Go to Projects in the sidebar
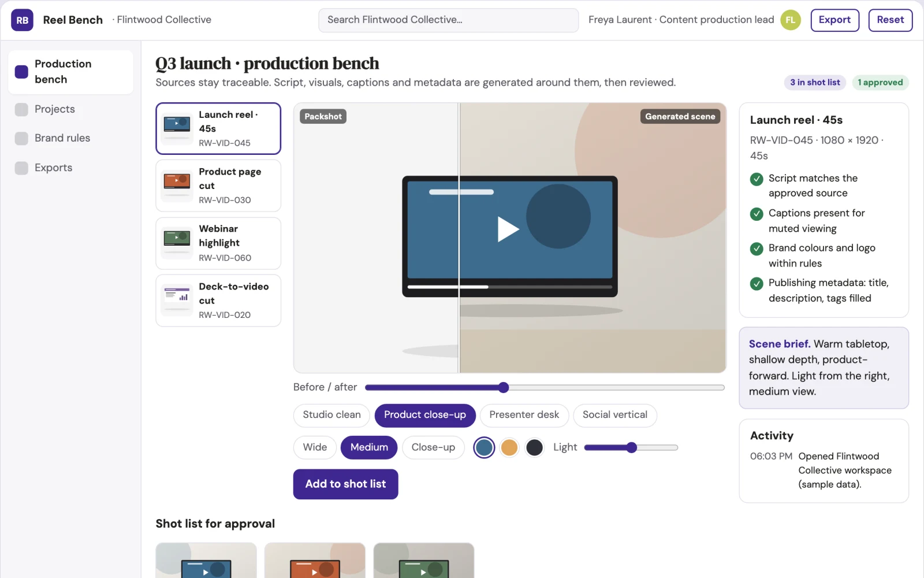The image size is (924, 578). click(70, 109)
